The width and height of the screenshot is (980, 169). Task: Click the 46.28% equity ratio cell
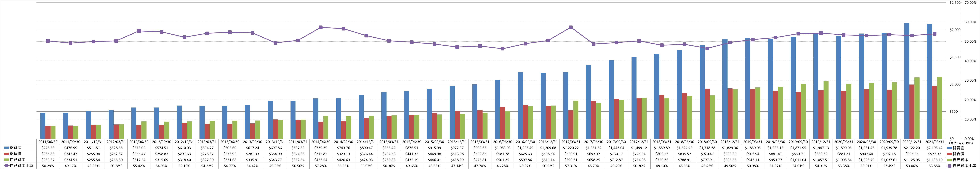tap(503, 166)
